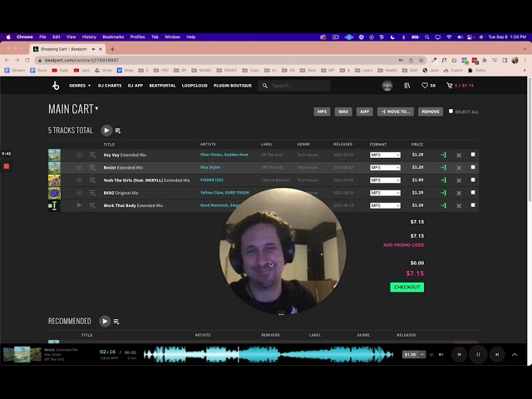Image resolution: width=532 pixels, height=399 pixels.
Task: Play the Work That Body track
Action: [x=79, y=205]
